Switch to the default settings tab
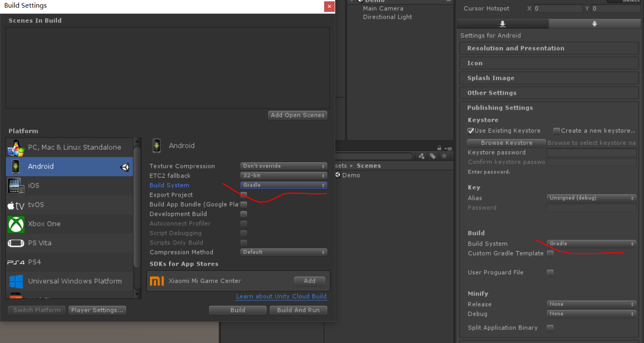This screenshot has height=343, width=644. point(502,24)
